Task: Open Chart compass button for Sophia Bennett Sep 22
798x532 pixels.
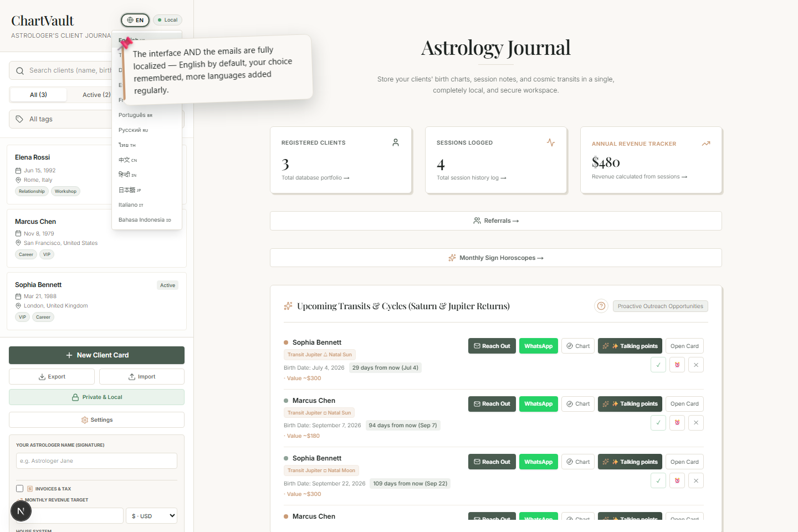Action: 578,462
